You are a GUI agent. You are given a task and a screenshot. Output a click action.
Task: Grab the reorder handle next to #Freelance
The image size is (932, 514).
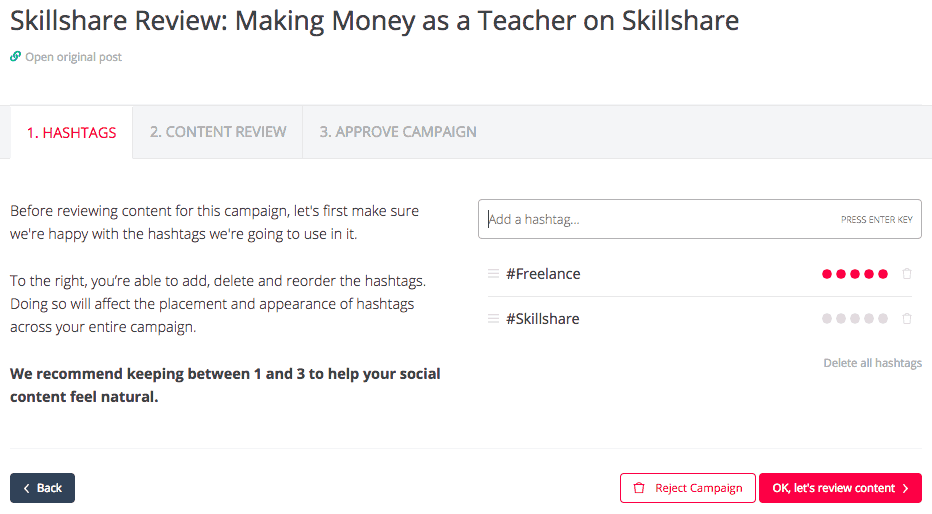point(493,274)
